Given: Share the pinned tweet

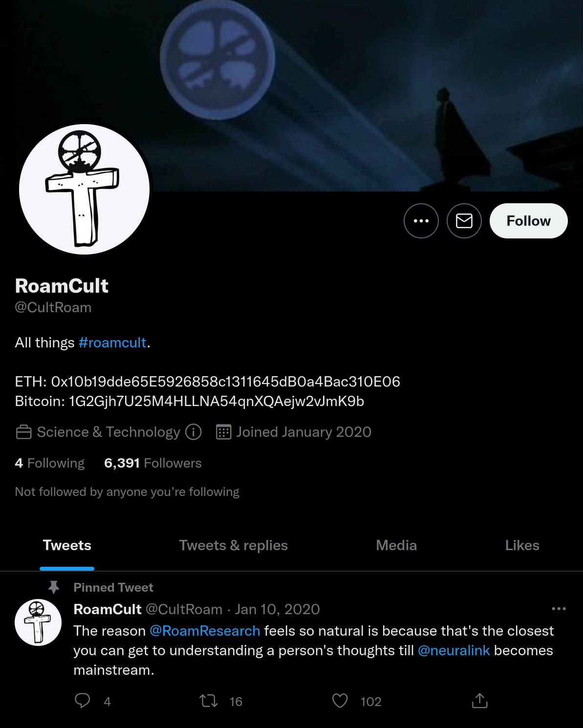Looking at the screenshot, I should (x=479, y=701).
